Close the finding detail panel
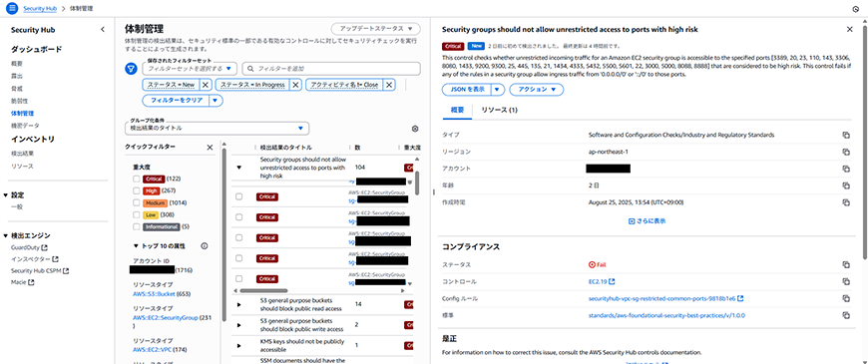This screenshot has width=868, height=364. pyautogui.click(x=850, y=29)
